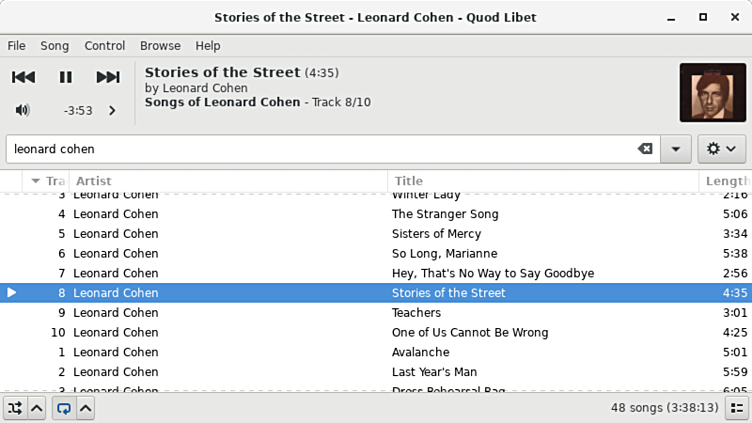Open shuffle mode options arrow
This screenshot has width=752, height=423.
[36, 408]
